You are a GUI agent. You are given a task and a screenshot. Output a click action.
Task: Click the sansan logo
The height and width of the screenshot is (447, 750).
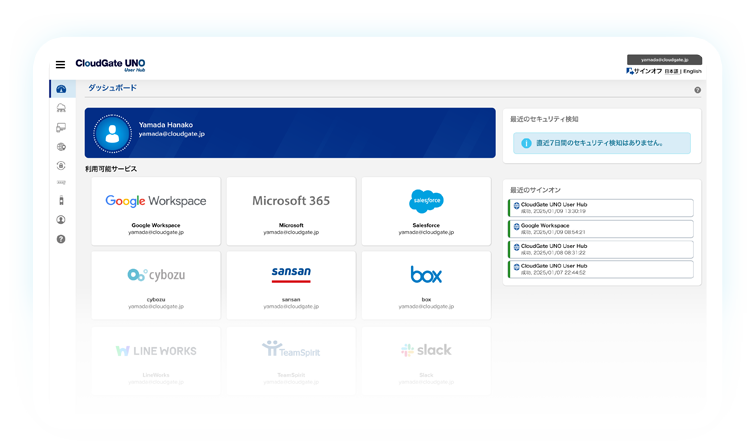pyautogui.click(x=291, y=273)
